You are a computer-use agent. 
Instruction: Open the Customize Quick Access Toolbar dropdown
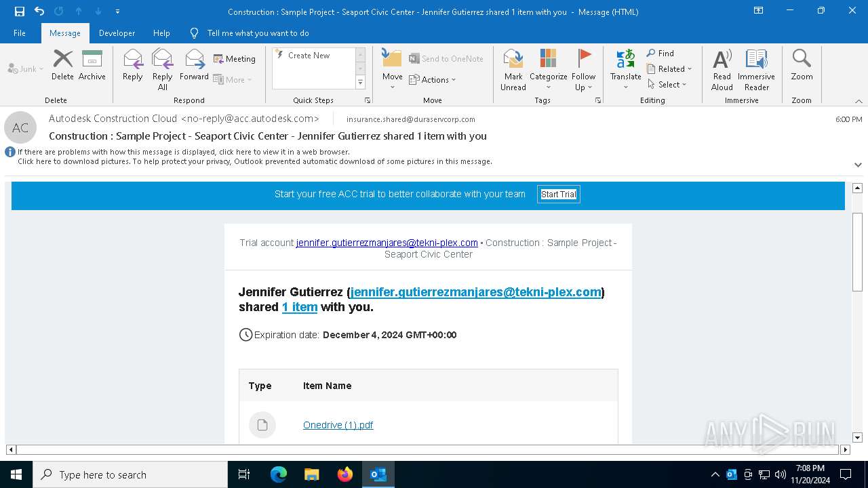click(x=118, y=12)
